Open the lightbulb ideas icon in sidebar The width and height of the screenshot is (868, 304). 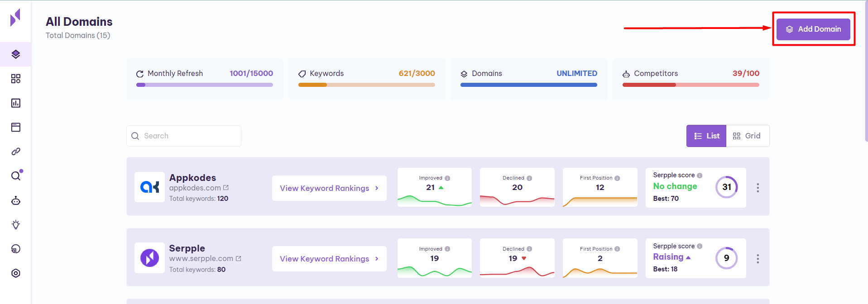16,225
